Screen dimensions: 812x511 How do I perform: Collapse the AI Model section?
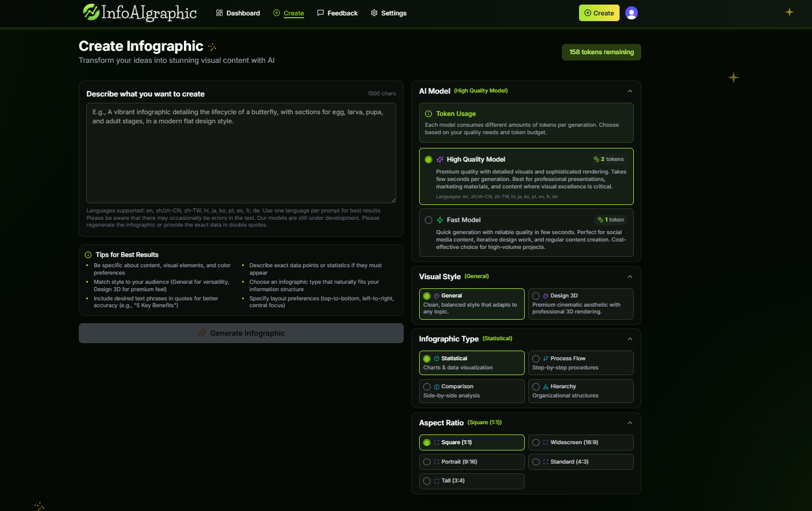pyautogui.click(x=630, y=90)
